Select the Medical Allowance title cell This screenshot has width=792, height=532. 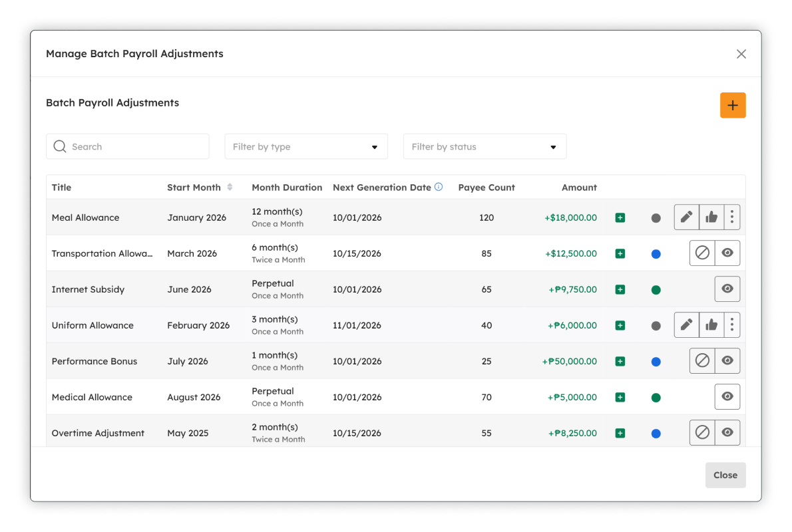click(x=92, y=397)
